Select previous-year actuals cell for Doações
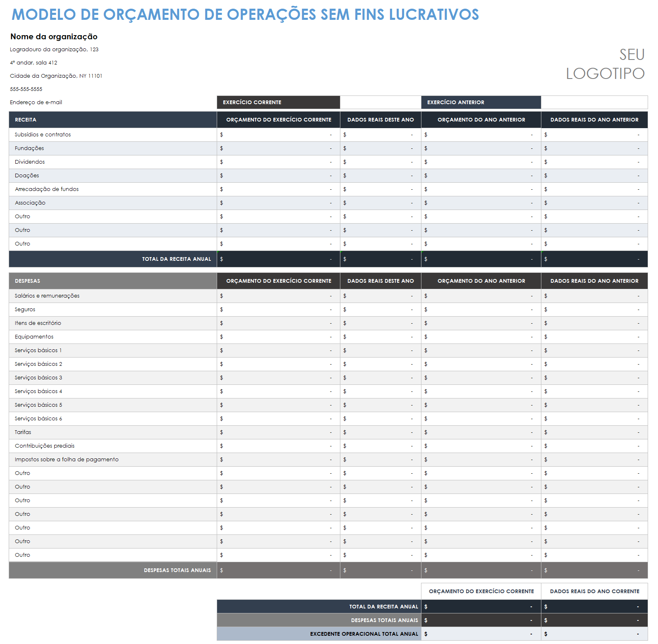658x644 pixels. [x=594, y=176]
